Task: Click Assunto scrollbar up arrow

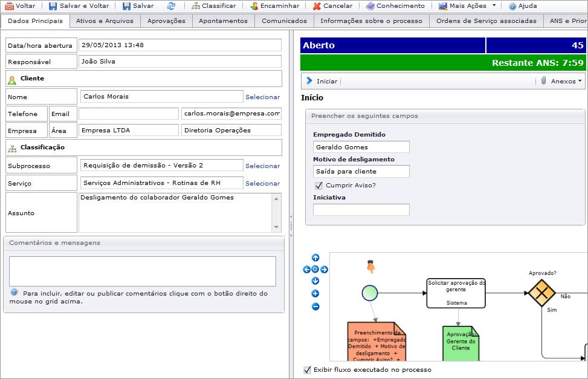Action: pyautogui.click(x=276, y=198)
